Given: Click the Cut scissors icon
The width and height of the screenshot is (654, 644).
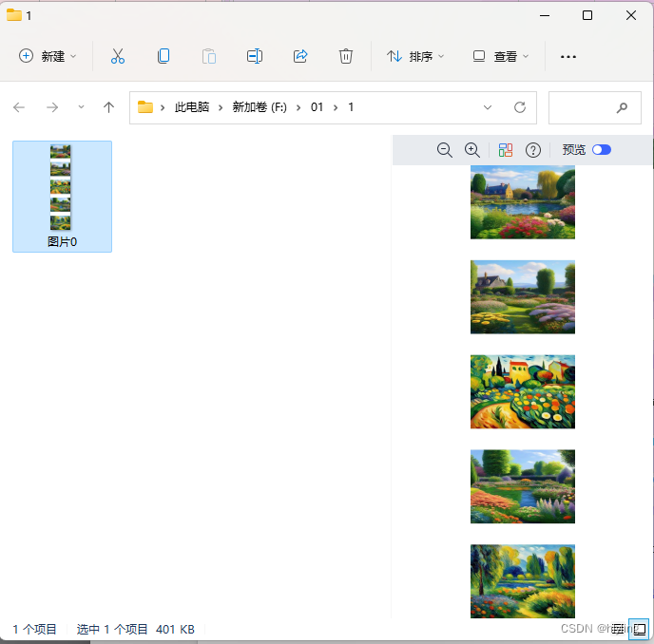Looking at the screenshot, I should click(118, 56).
